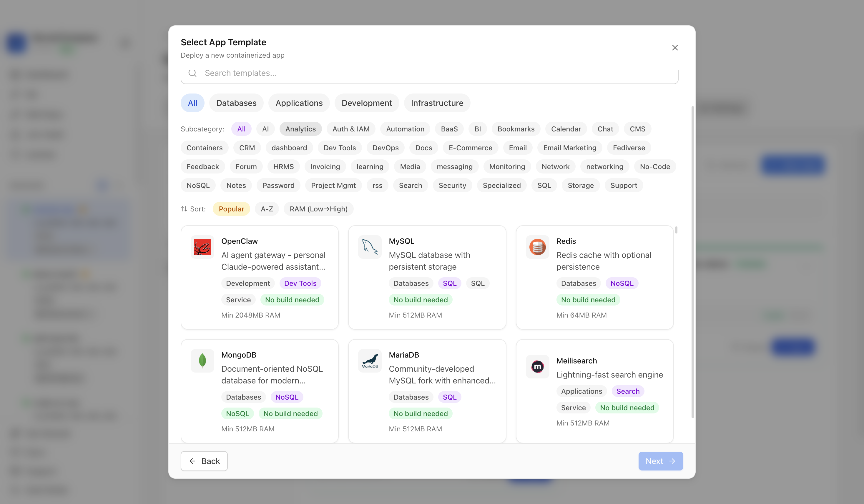Filter by AI subcategory
Screen dimensions: 864x504
(265, 129)
